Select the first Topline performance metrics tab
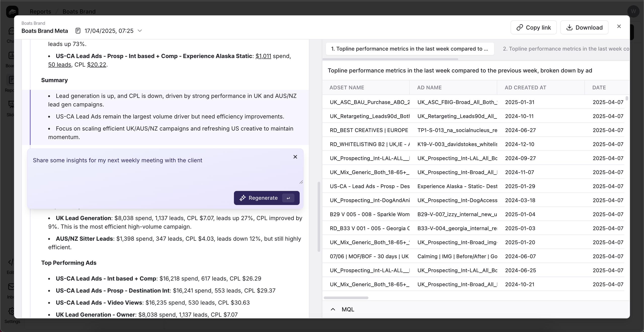The width and height of the screenshot is (644, 332). pyautogui.click(x=410, y=49)
